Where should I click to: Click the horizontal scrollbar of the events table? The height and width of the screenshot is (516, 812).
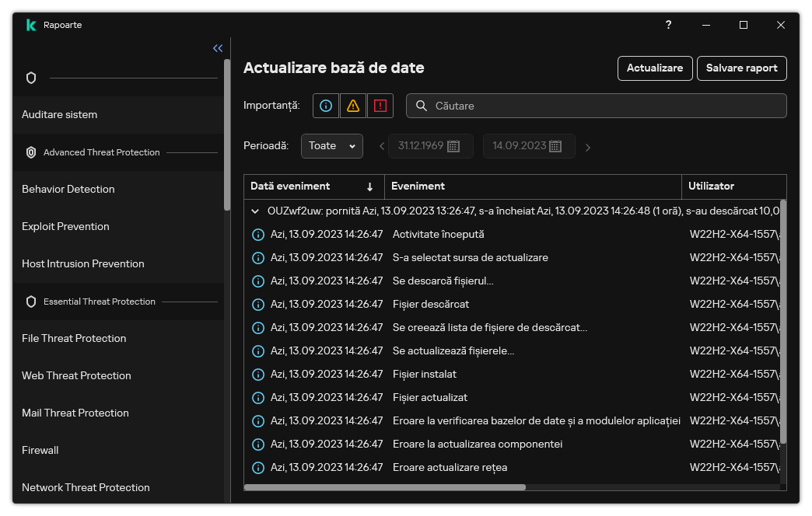coord(385,487)
